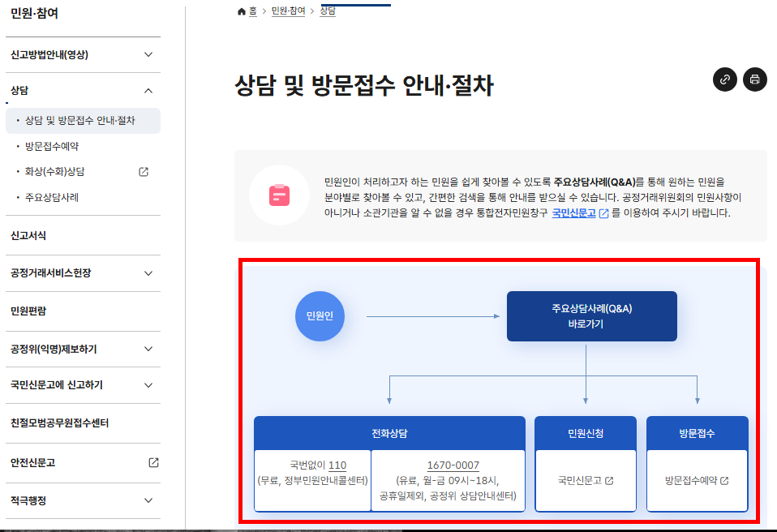Image resolution: width=777 pixels, height=532 pixels.
Task: Click the external link icon beside 화상(수화)상담
Action: (144, 172)
